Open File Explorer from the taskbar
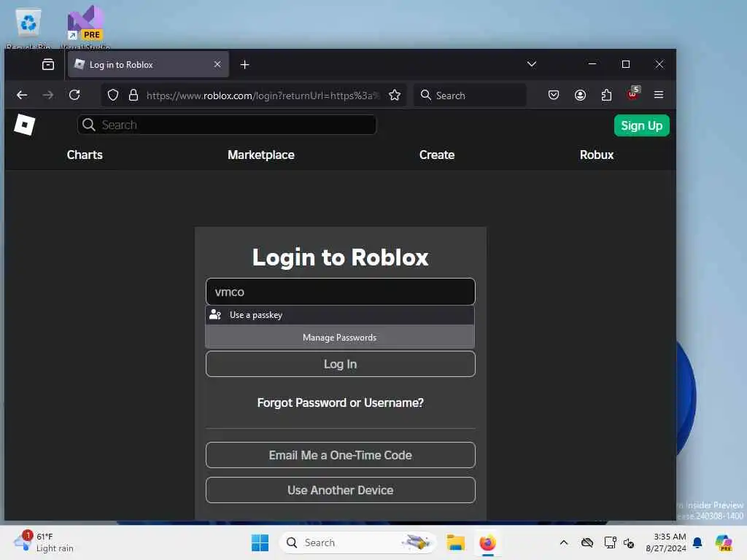 tap(455, 542)
